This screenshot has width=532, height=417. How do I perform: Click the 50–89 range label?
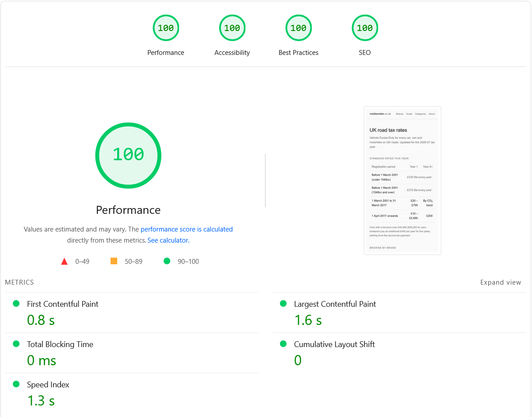pos(134,262)
